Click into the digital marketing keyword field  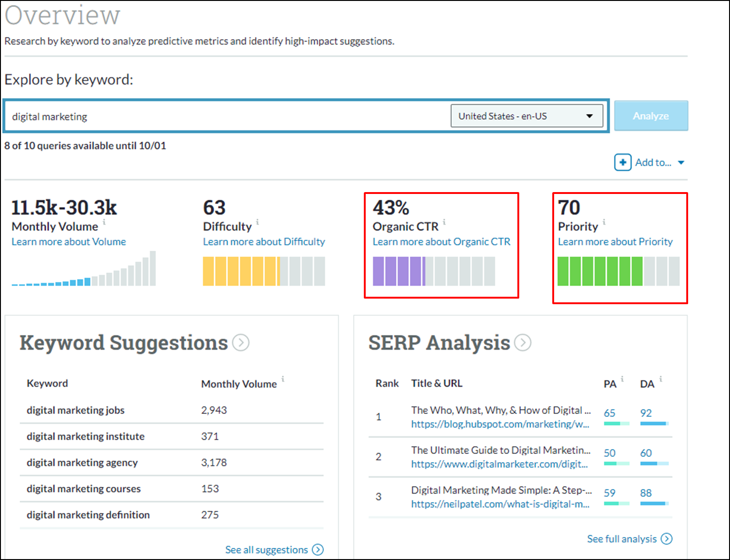[228, 116]
